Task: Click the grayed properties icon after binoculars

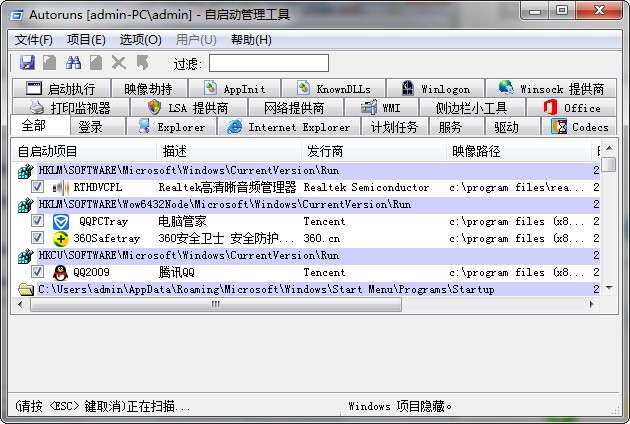Action: pyautogui.click(x=96, y=63)
